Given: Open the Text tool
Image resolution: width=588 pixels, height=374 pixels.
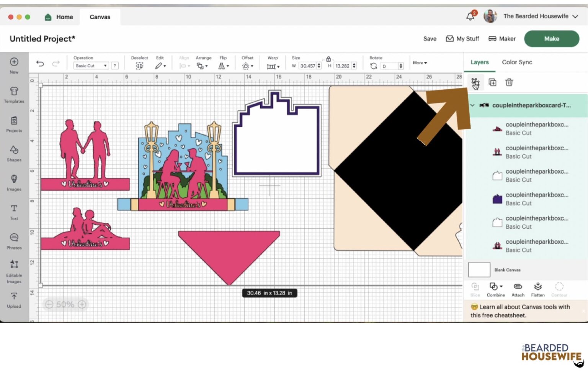Looking at the screenshot, I should [x=14, y=212].
